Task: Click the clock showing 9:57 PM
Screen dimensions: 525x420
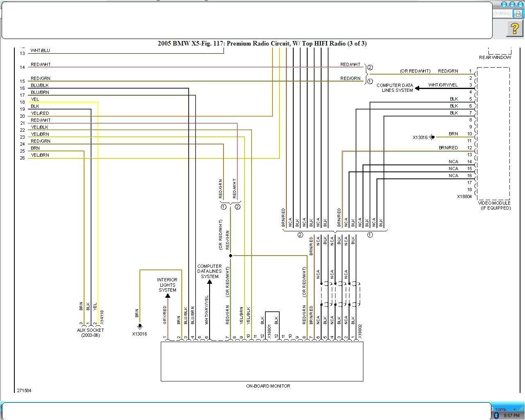Action: pos(512,415)
